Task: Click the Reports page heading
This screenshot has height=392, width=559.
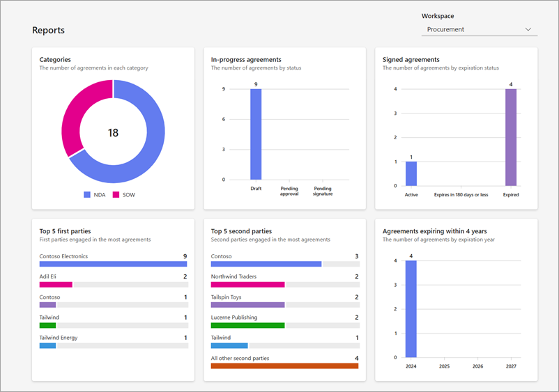Action: pos(49,30)
